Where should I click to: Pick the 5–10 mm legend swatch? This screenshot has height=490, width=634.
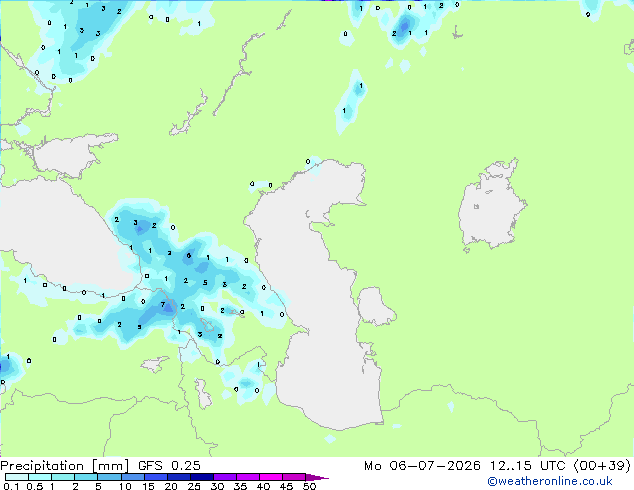pos(109,477)
